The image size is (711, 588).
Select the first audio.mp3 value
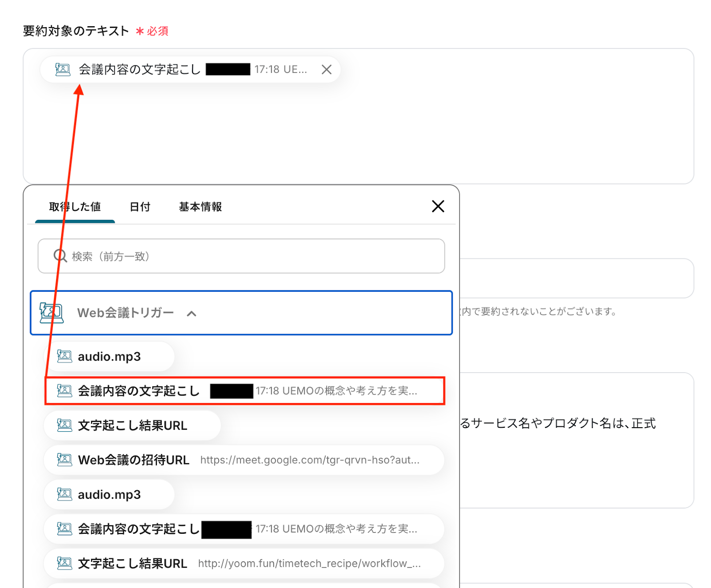[x=109, y=357]
